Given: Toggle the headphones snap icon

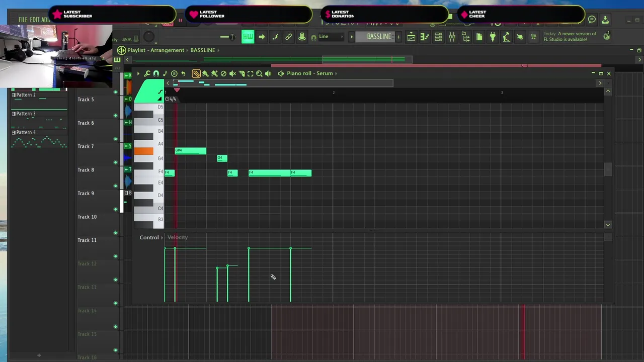Looking at the screenshot, I should coord(313,37).
